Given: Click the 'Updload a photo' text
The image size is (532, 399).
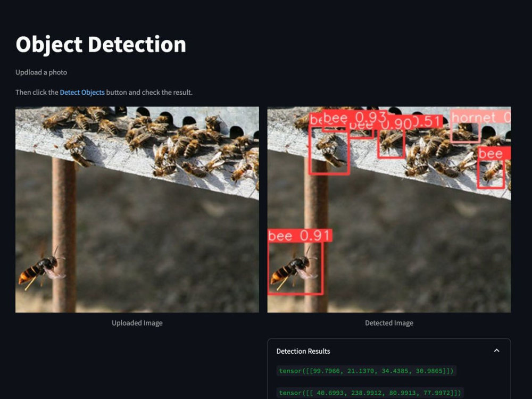Looking at the screenshot, I should point(41,72).
